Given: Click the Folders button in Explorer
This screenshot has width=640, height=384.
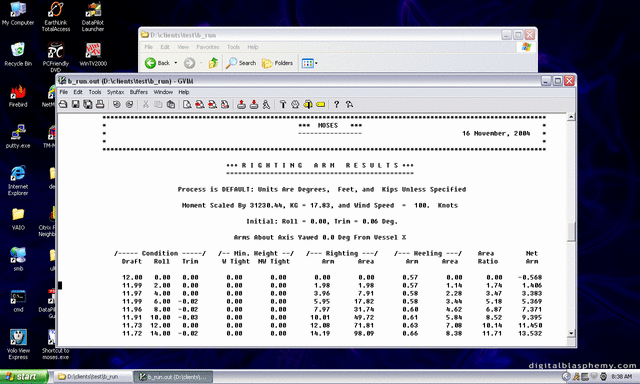Looking at the screenshot, I should 278,63.
